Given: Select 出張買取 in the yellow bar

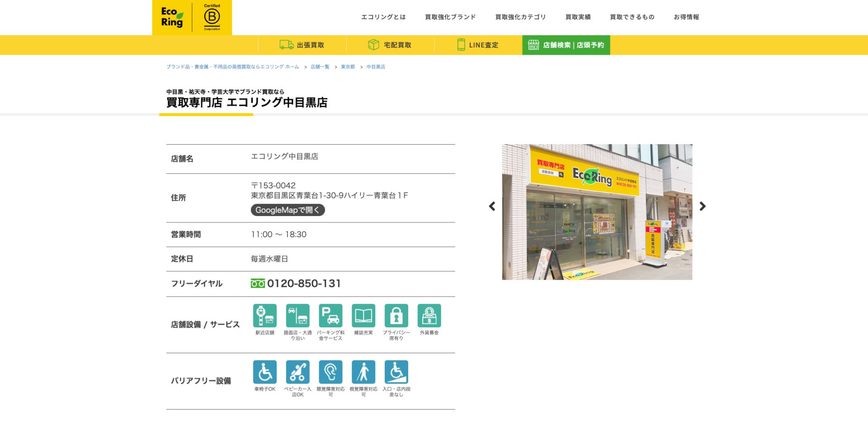Looking at the screenshot, I should [302, 45].
